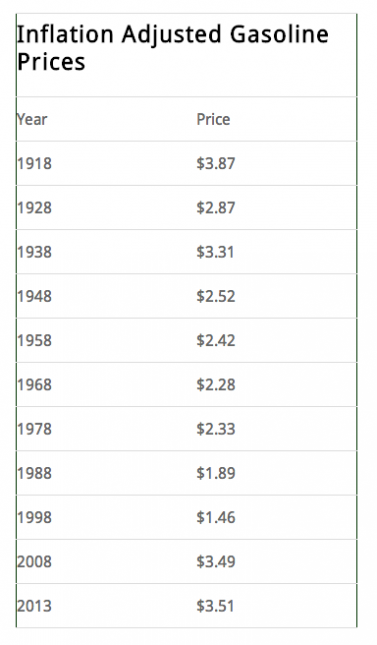Select the 1928 year cell
This screenshot has height=645, width=377.
[35, 208]
